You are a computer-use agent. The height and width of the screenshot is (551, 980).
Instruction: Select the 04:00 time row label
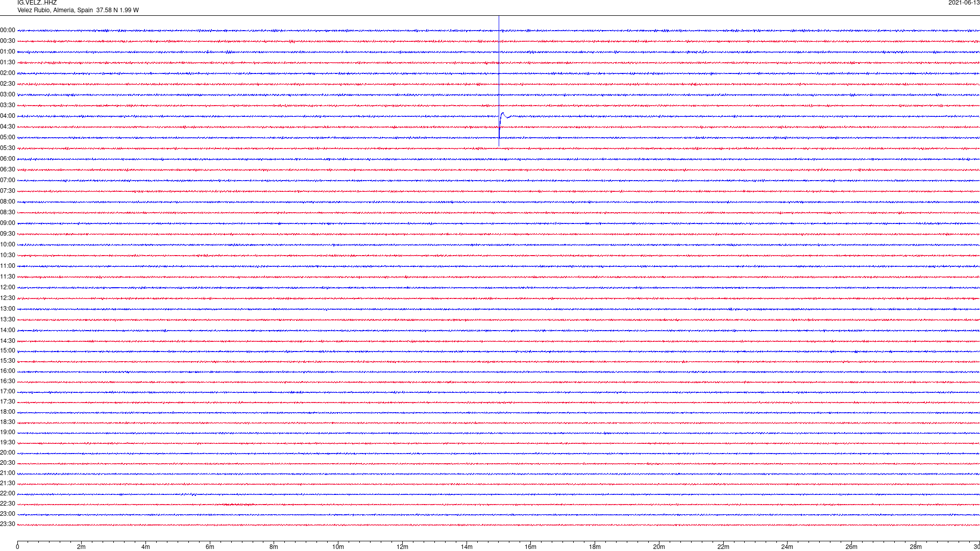[8, 116]
